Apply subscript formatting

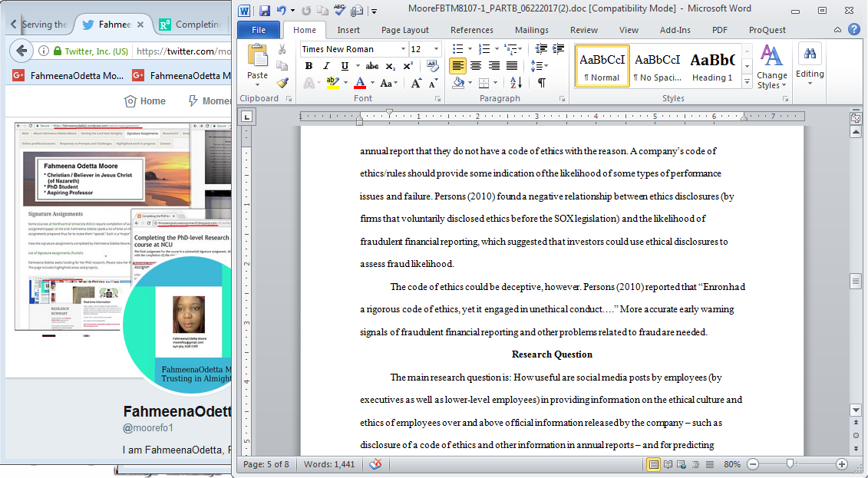tap(391, 67)
